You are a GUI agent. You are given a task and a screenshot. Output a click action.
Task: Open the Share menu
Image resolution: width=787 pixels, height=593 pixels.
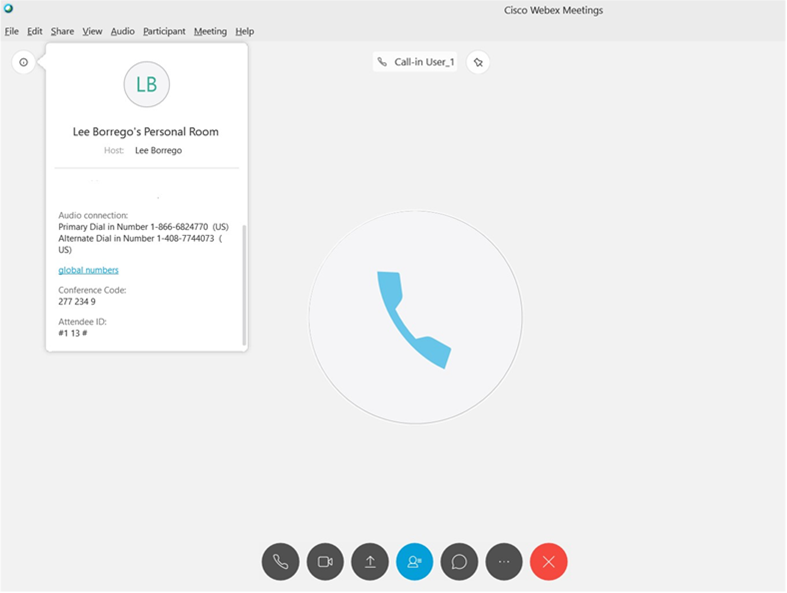[62, 31]
